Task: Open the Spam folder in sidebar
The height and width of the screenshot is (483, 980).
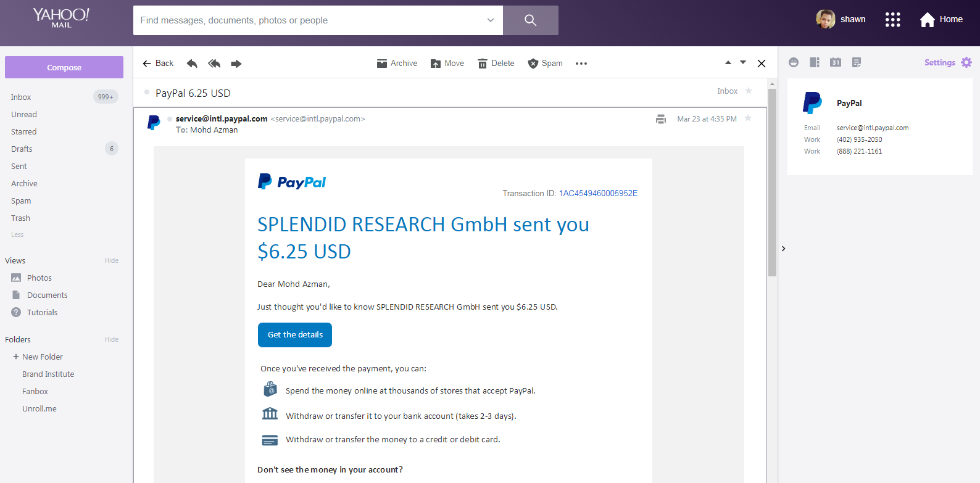Action: point(21,200)
